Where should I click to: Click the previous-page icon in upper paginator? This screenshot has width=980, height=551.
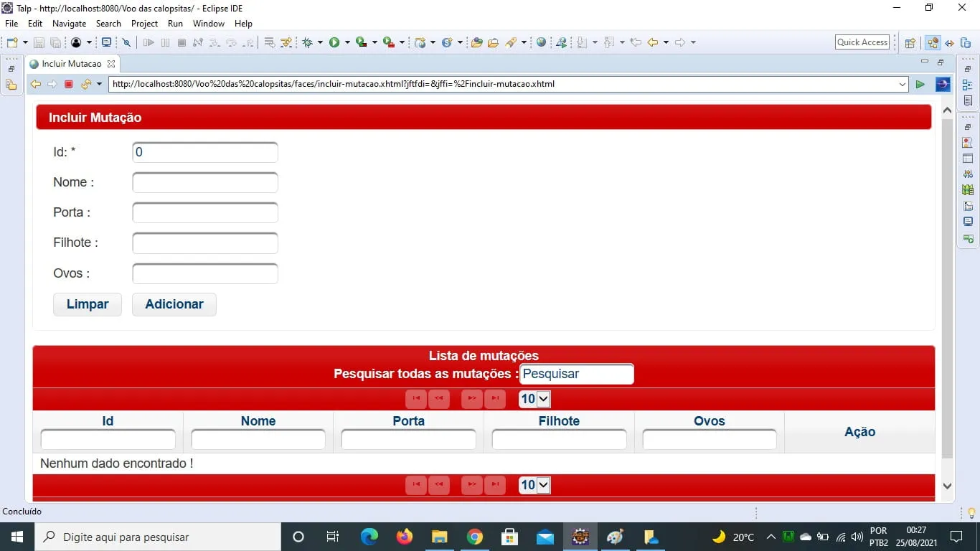click(x=439, y=399)
